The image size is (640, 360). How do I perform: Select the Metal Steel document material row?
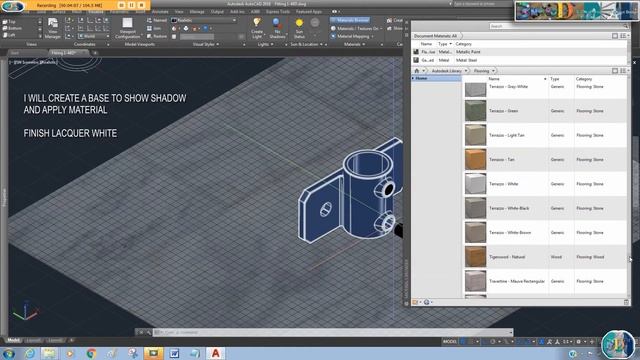coord(519,60)
